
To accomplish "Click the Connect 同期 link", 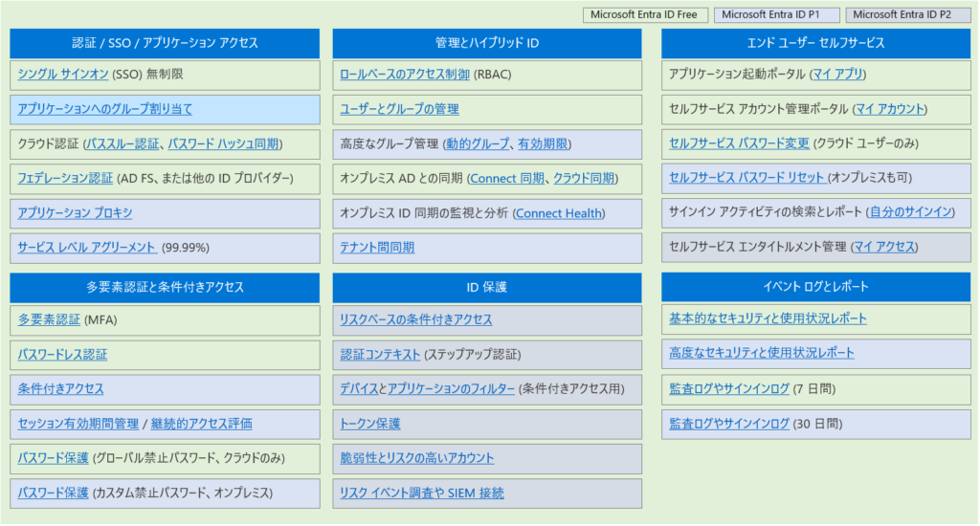I will (x=507, y=178).
